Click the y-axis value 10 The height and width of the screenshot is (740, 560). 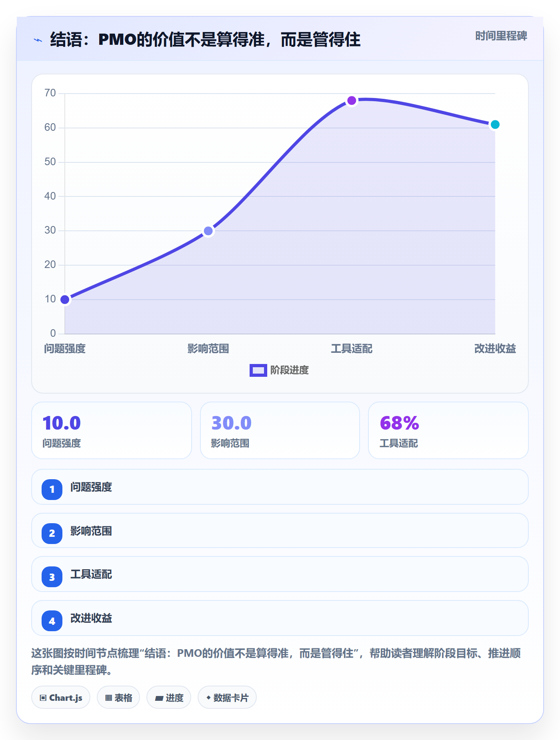pyautogui.click(x=50, y=299)
